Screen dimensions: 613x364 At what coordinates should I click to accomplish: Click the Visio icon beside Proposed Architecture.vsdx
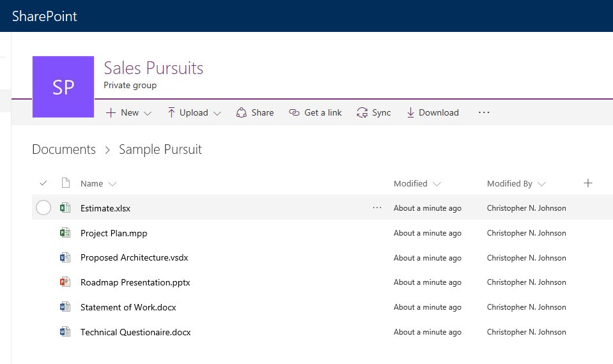coord(65,258)
